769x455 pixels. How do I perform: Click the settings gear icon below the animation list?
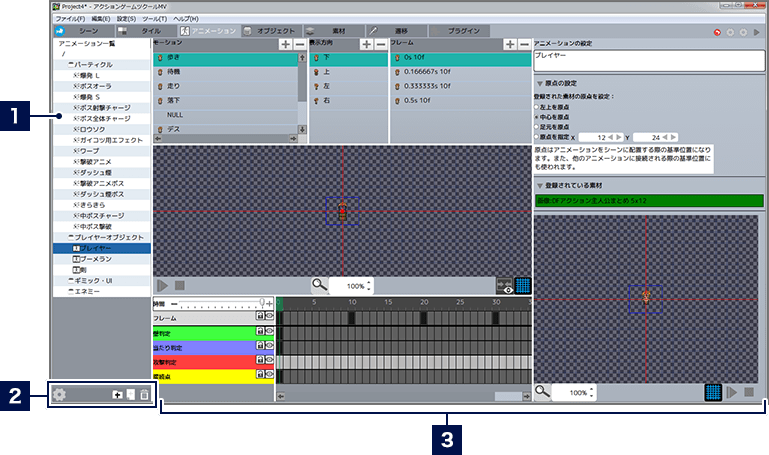coord(60,394)
